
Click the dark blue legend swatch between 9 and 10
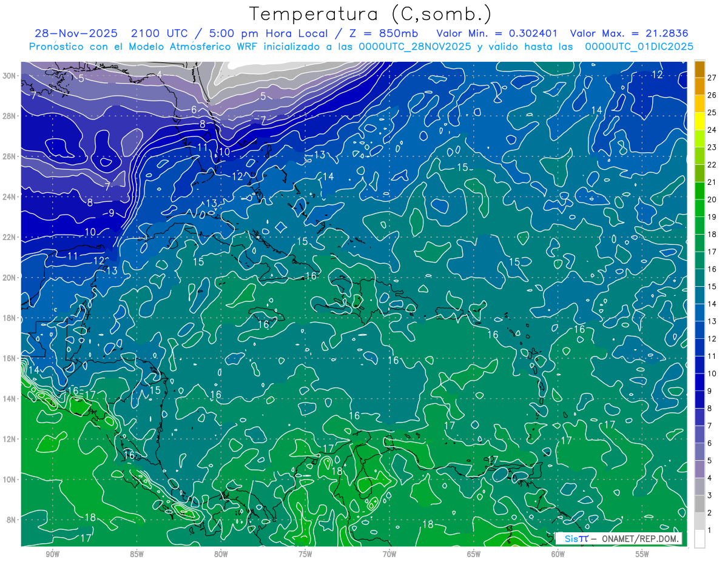699,383
